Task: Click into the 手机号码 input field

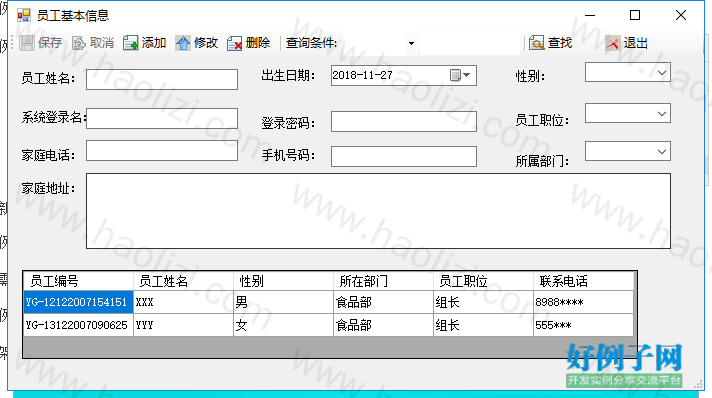Action: [x=404, y=156]
